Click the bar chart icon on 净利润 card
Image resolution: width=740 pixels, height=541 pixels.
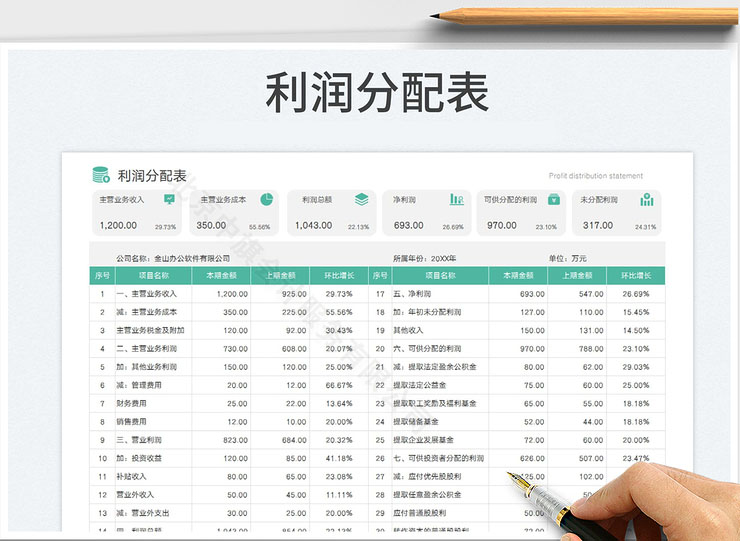click(456, 199)
